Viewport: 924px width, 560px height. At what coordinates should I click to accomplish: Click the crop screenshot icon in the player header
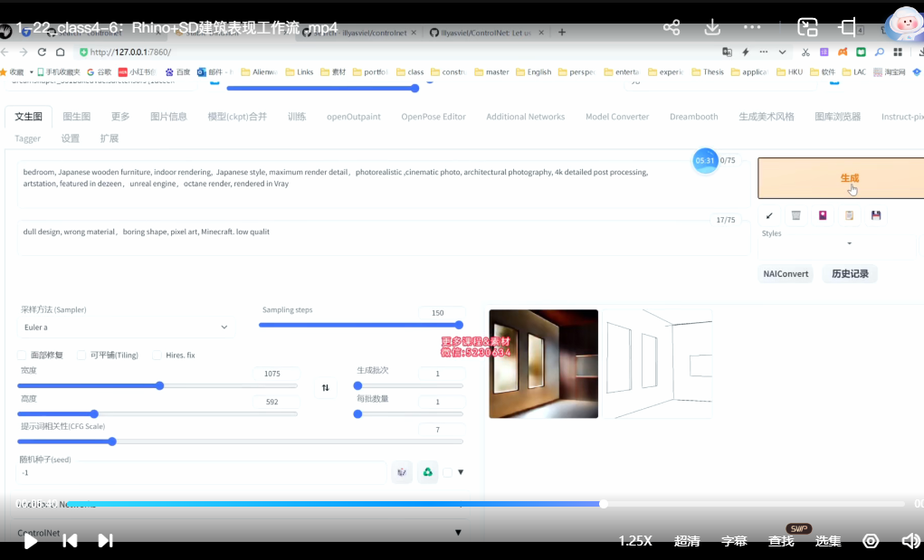847,27
